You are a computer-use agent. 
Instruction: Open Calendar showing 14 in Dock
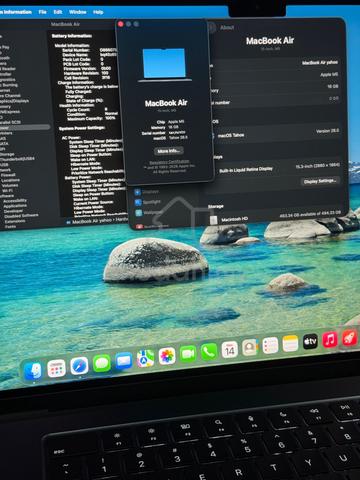230,349
